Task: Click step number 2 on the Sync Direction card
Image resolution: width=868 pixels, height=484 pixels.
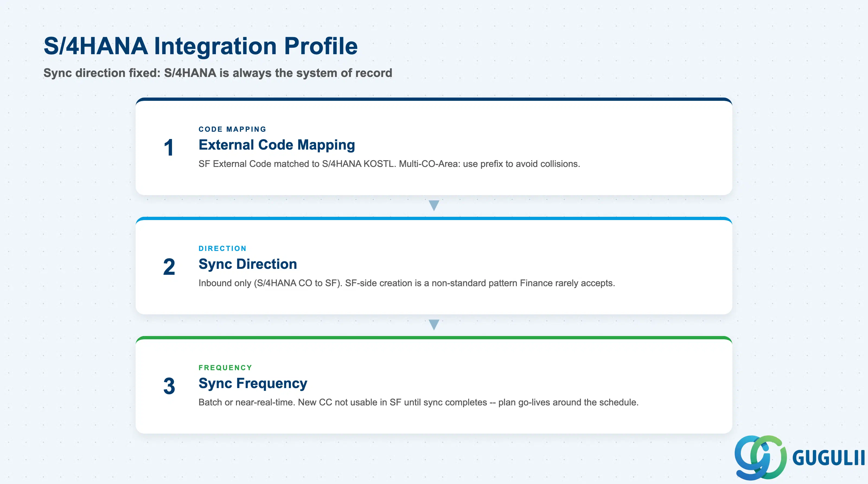Action: coord(169,267)
